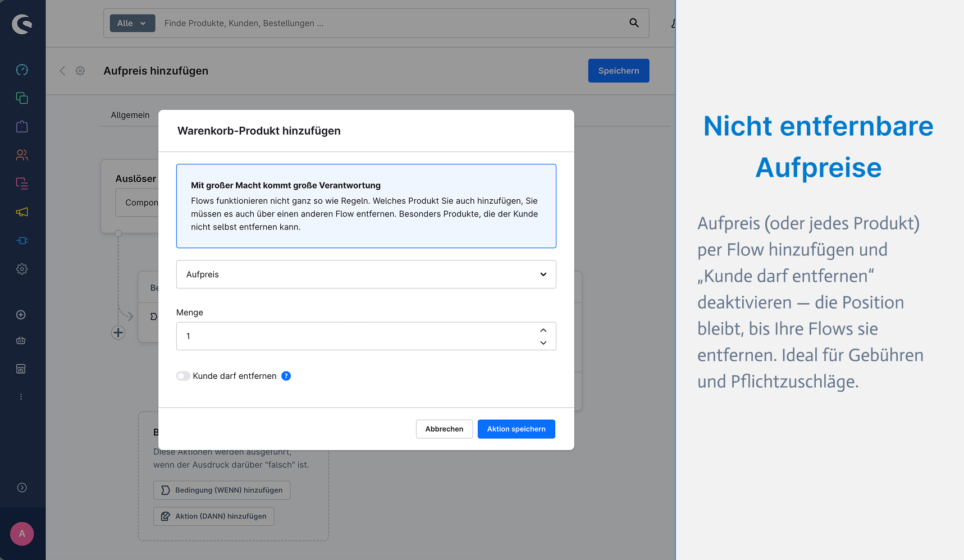Click the basket icon in sidebar
964x560 pixels.
[x=21, y=341]
